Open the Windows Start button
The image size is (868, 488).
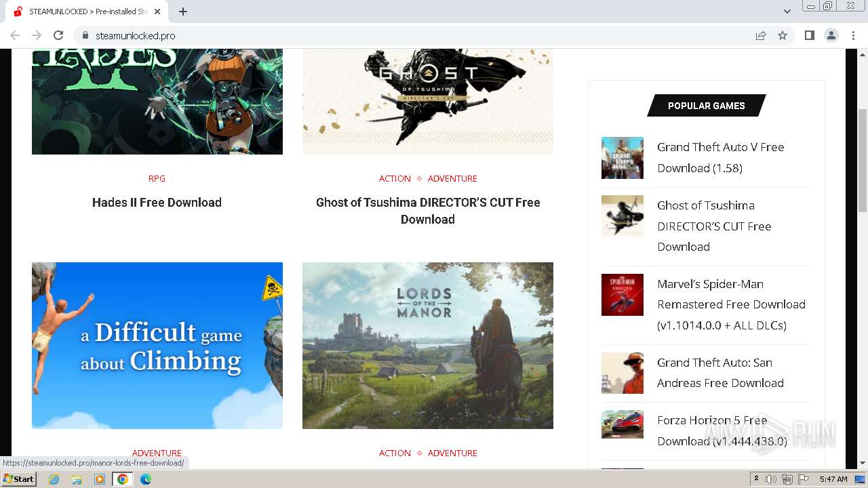coord(19,479)
